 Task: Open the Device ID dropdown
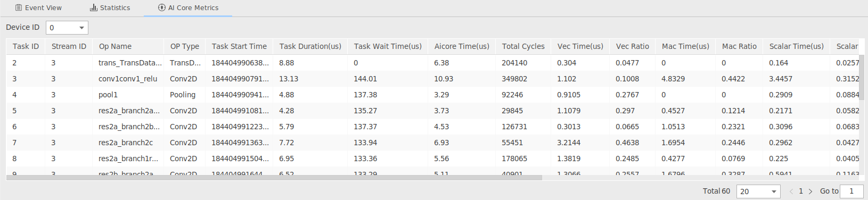point(67,28)
